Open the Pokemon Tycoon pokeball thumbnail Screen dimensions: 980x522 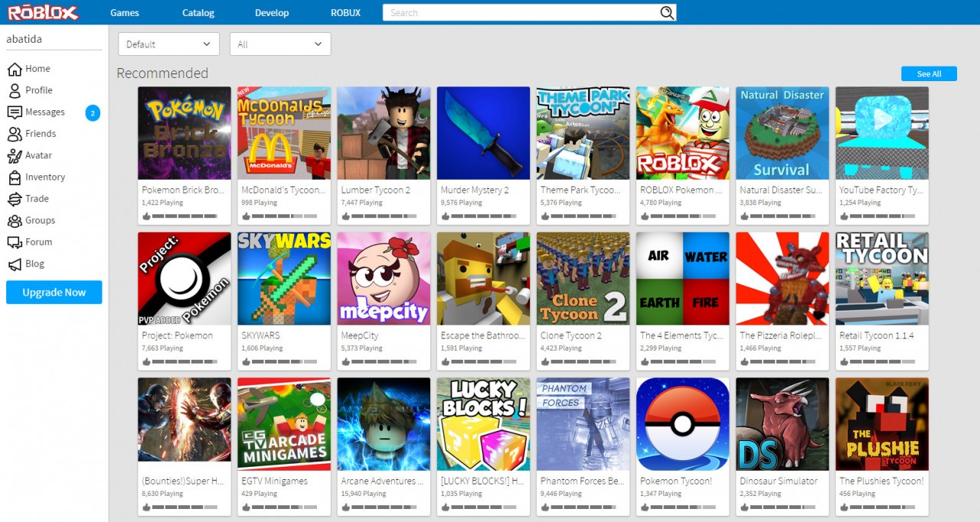pos(683,424)
